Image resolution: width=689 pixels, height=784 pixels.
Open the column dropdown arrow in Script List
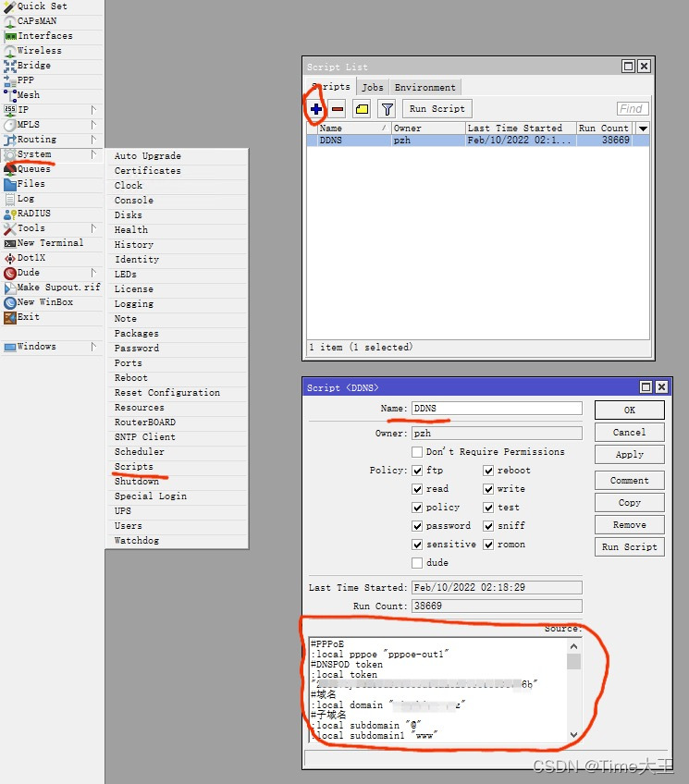pyautogui.click(x=644, y=129)
